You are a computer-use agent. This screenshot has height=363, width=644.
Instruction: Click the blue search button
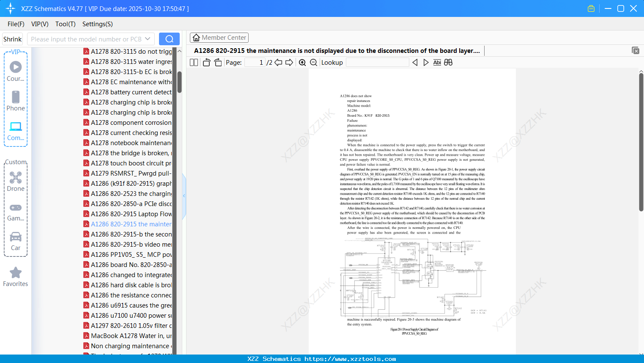point(169,39)
